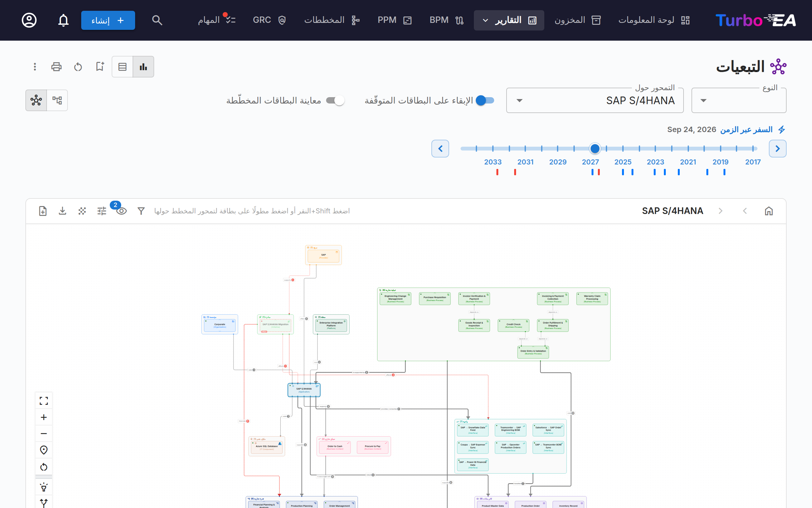Image resolution: width=812 pixels, height=508 pixels.
Task: Select the Procure to Pay node
Action: coord(373,448)
